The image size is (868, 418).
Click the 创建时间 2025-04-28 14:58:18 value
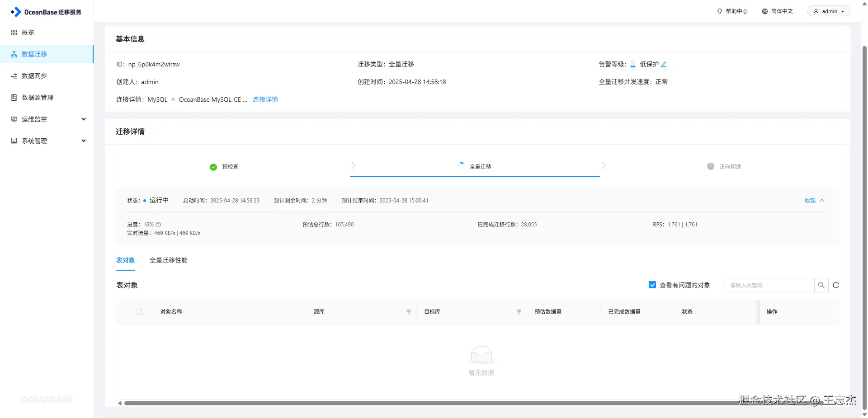417,82
